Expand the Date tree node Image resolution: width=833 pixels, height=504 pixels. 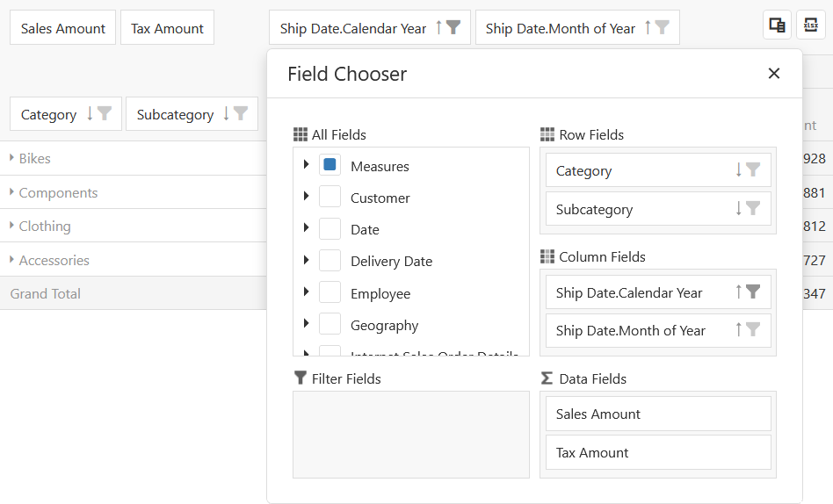point(306,228)
